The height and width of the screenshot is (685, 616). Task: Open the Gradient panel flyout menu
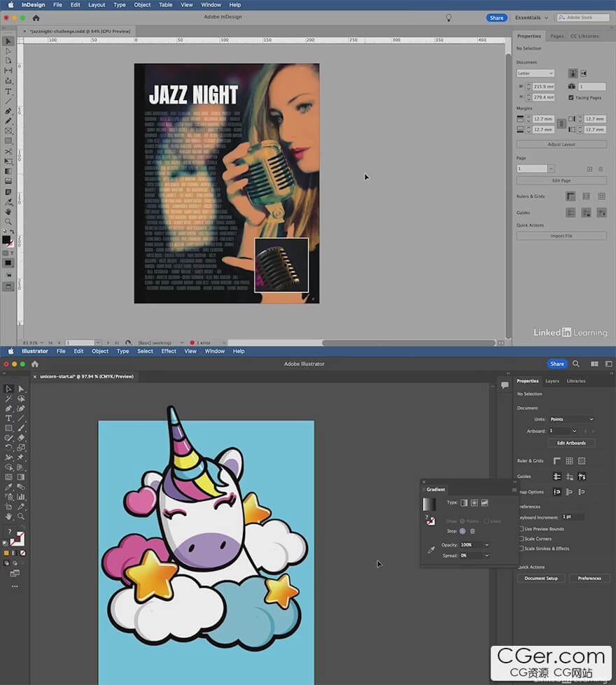[514, 490]
